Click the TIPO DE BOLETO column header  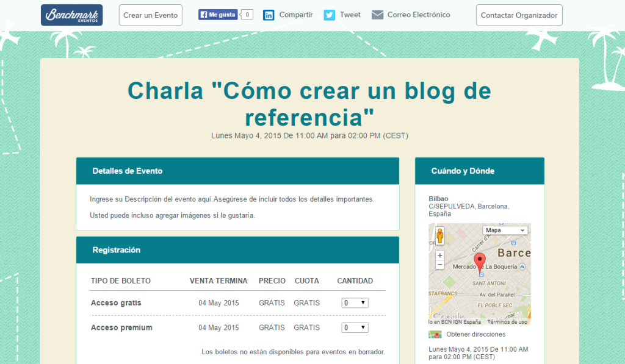click(121, 280)
